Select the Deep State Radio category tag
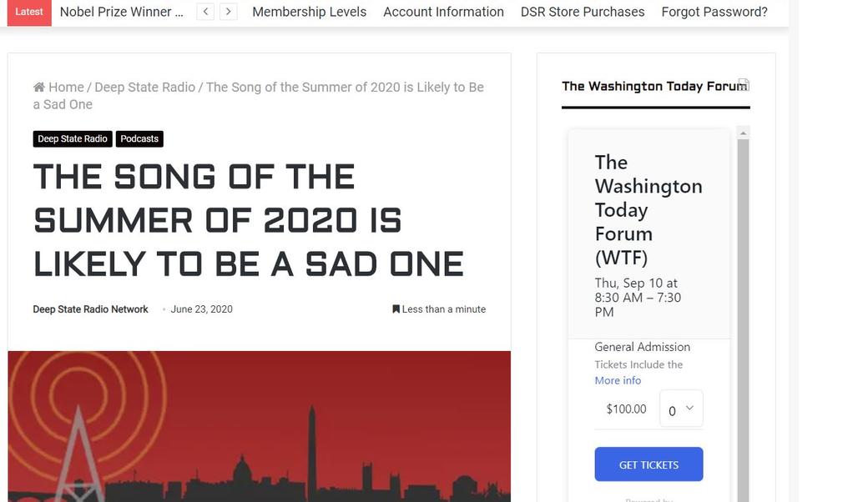Screen dimensions: 868x502 (x=73, y=138)
